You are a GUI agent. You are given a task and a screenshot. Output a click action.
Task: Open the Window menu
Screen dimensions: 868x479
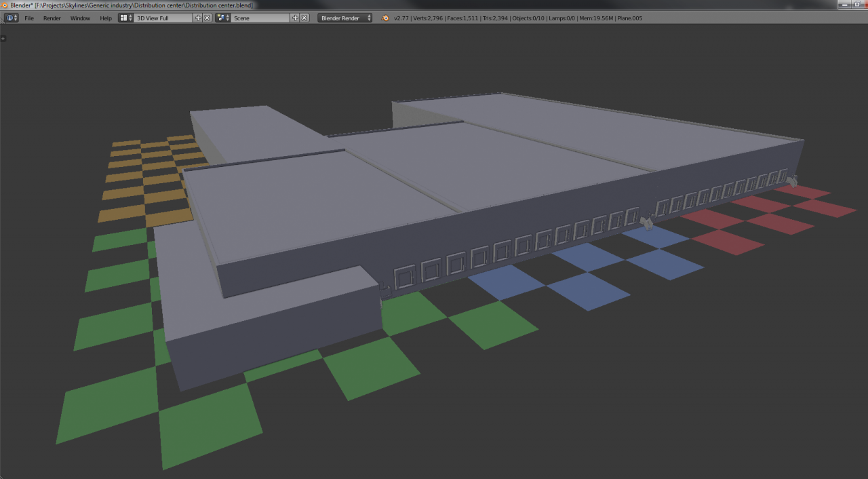(x=80, y=18)
